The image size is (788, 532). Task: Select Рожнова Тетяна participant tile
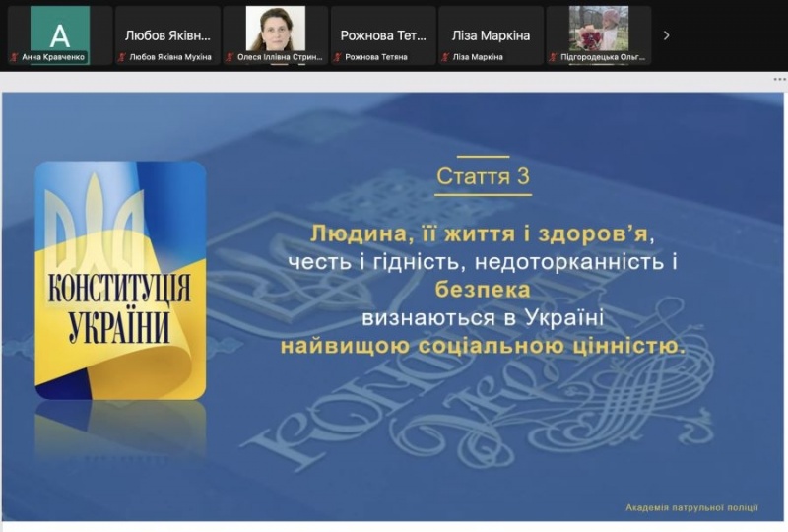(x=383, y=35)
